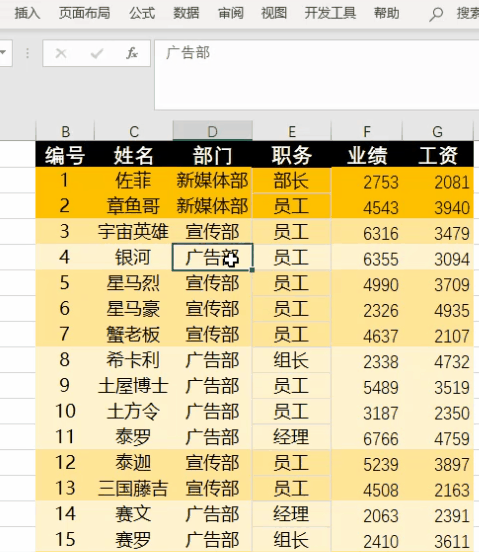Screen dimensions: 479x552
Task: Select the name cell 土方令
Action: click(x=134, y=412)
